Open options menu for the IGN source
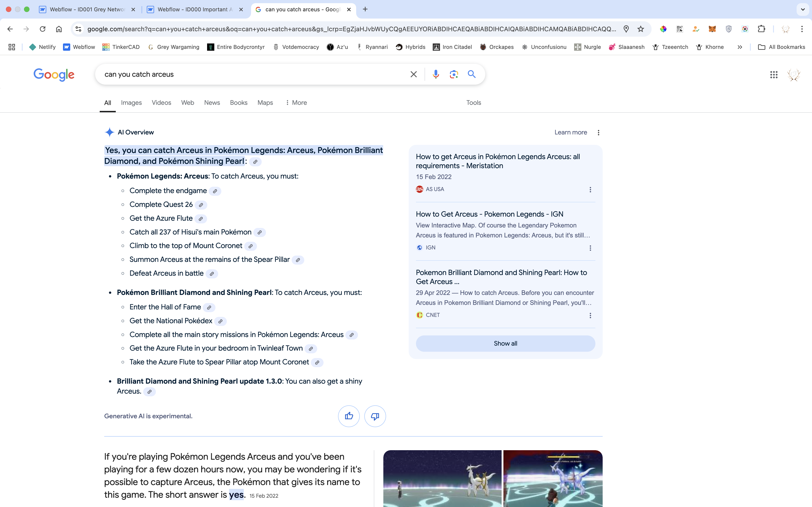 click(x=590, y=248)
